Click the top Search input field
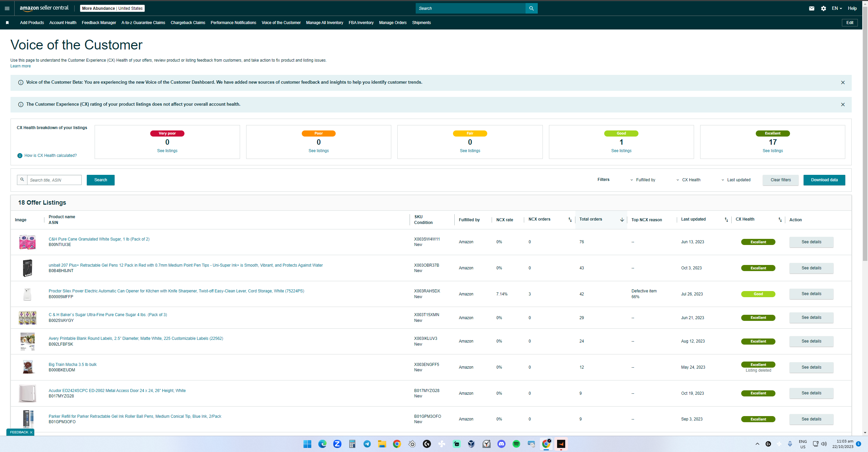Screen dimensions: 868x452 tap(471, 8)
